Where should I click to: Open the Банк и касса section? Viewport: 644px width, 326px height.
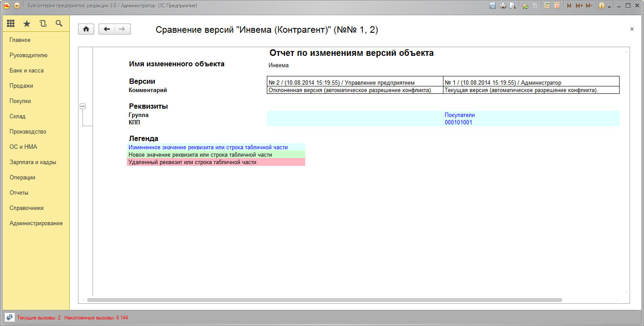tap(27, 71)
